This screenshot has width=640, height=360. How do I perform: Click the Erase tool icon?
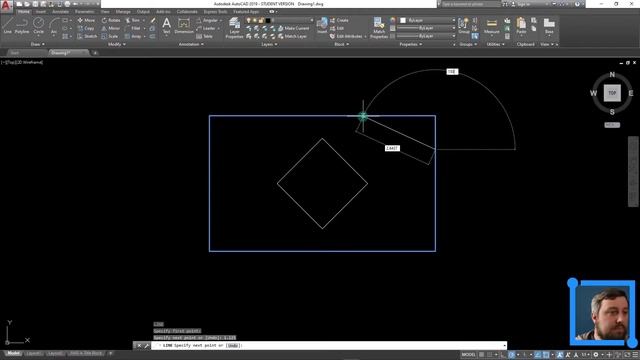(153, 20)
